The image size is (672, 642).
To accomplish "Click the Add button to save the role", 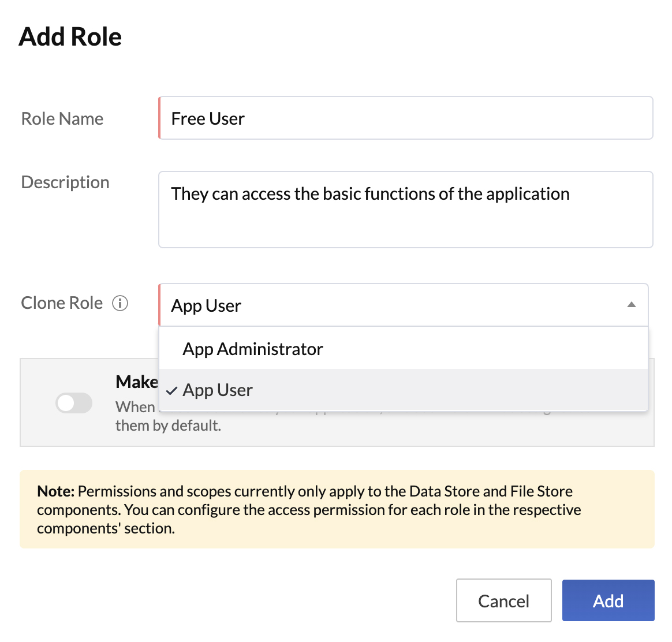I will (608, 600).
